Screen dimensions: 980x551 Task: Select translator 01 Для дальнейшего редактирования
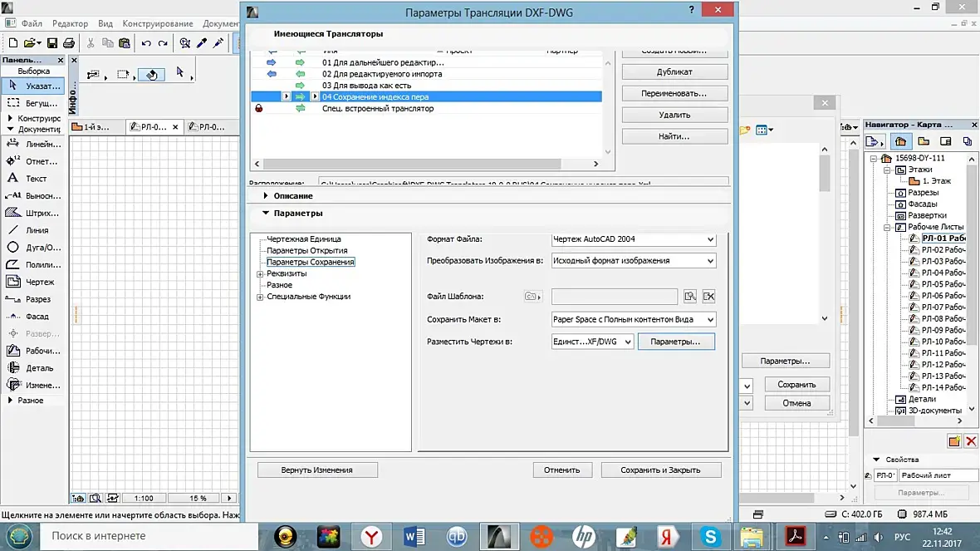(426, 62)
